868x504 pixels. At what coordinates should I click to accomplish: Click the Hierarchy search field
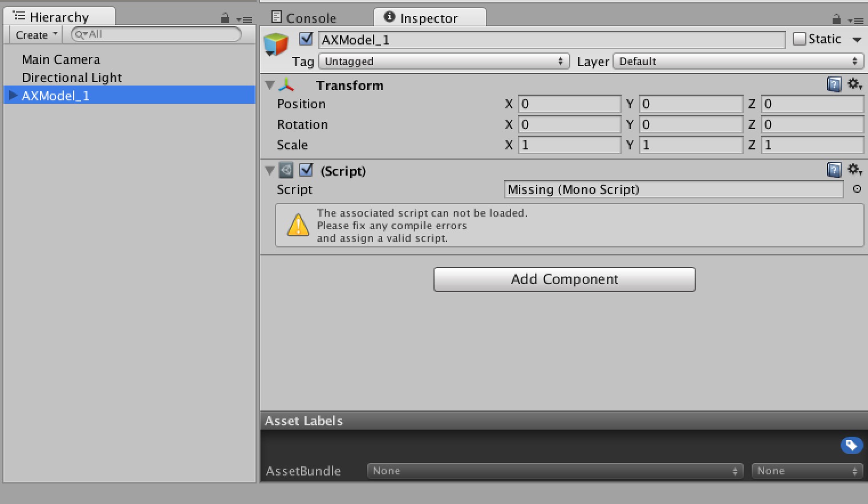coord(156,34)
